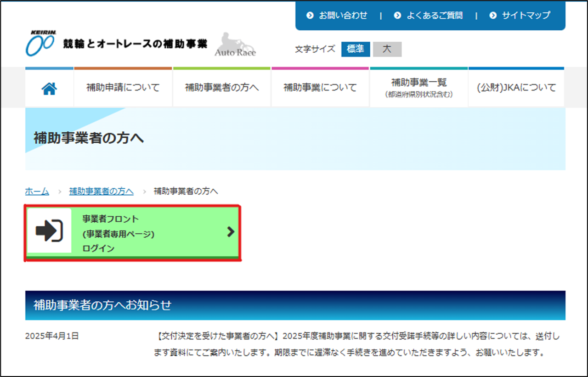The image size is (588, 377).
Task: Click the home icon in navigation bar
Action: 49,88
